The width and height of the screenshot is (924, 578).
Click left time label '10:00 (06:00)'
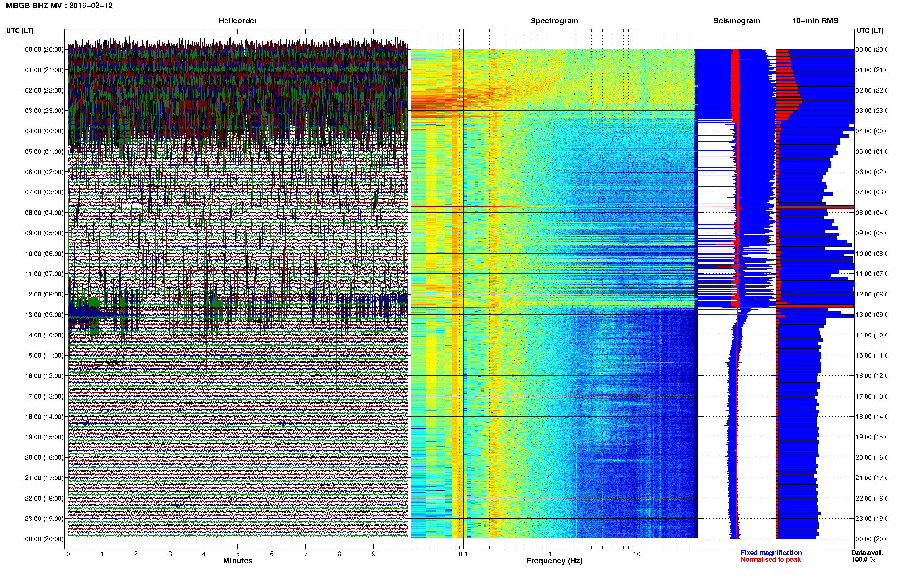44,254
